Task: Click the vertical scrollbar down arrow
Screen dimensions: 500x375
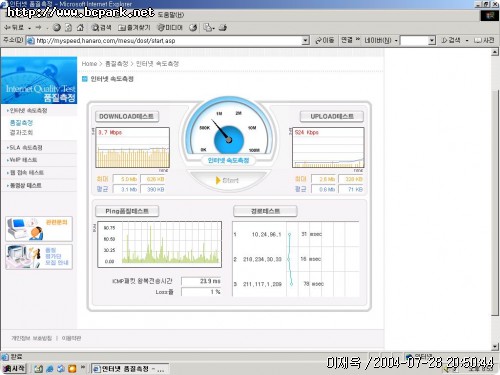Action: [495, 347]
